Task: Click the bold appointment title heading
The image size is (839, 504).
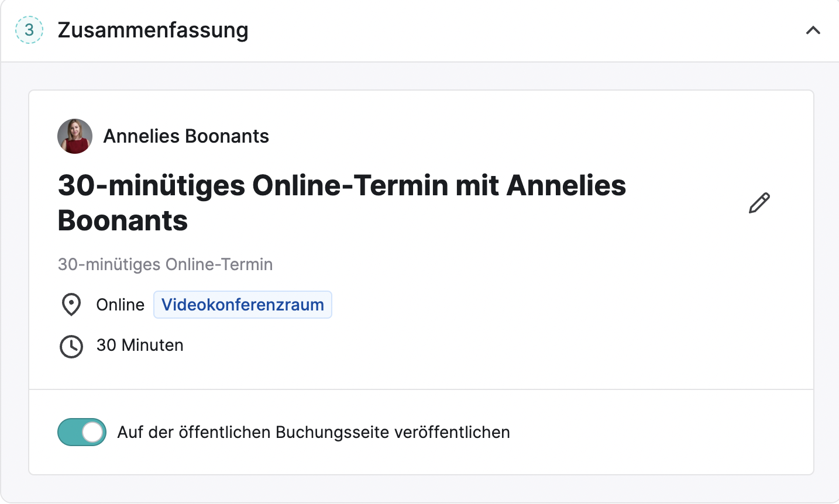Action: [x=342, y=203]
